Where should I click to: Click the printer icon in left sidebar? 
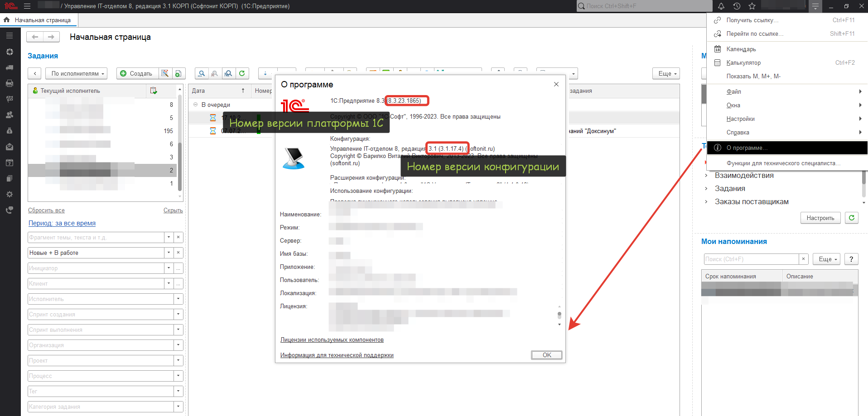pyautogui.click(x=10, y=83)
